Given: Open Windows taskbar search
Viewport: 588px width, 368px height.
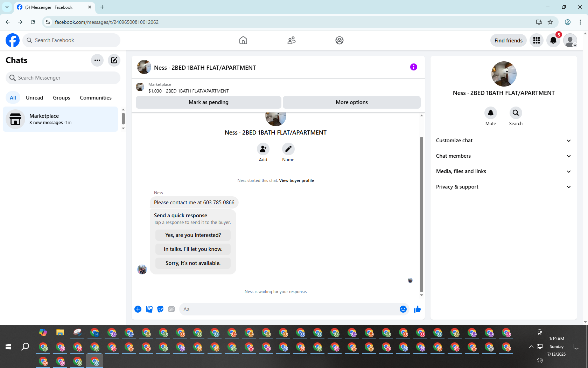Looking at the screenshot, I should click(x=25, y=347).
